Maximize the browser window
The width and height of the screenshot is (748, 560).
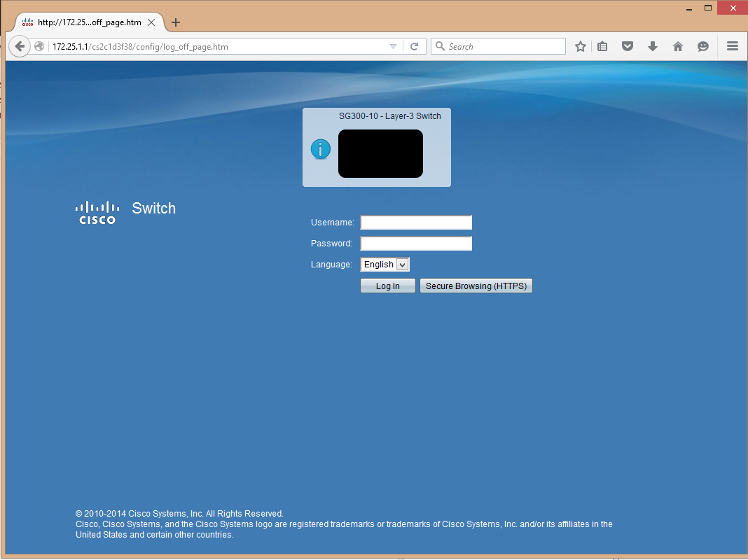[708, 8]
